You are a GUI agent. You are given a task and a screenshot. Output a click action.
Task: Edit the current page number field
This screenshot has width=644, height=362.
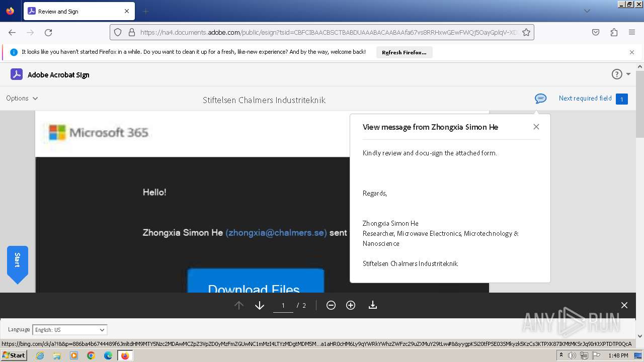click(x=283, y=306)
